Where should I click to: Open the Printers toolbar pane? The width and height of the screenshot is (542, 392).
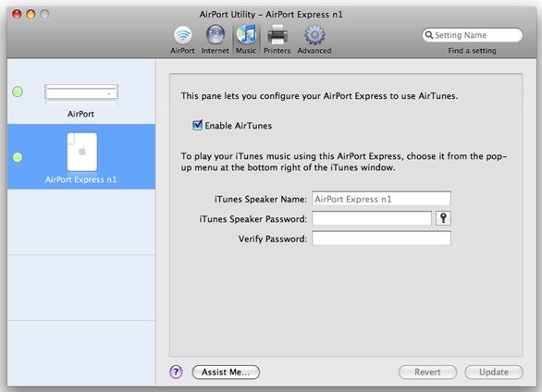(x=277, y=40)
